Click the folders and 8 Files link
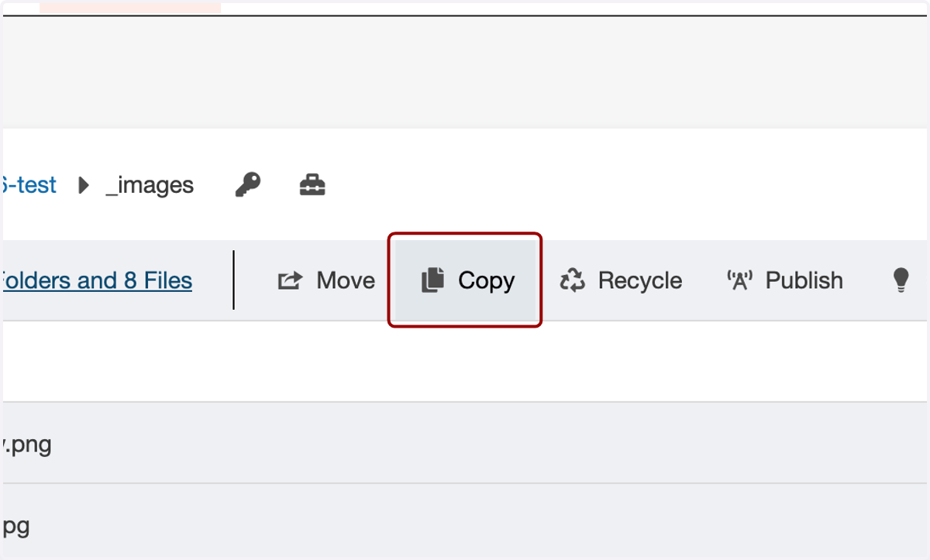This screenshot has width=930, height=560. [96, 280]
